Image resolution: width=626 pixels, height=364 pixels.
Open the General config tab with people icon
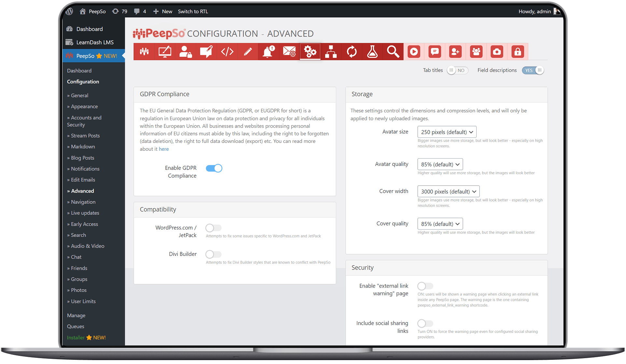tap(144, 52)
